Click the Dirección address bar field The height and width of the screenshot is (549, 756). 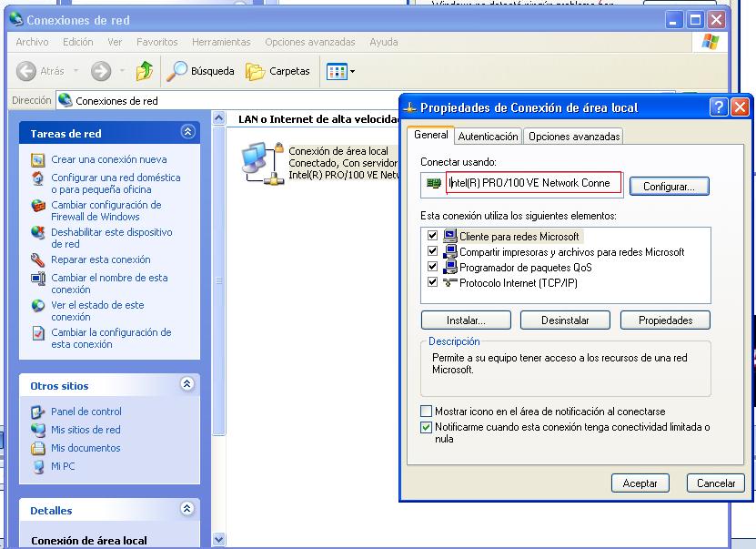tap(227, 100)
